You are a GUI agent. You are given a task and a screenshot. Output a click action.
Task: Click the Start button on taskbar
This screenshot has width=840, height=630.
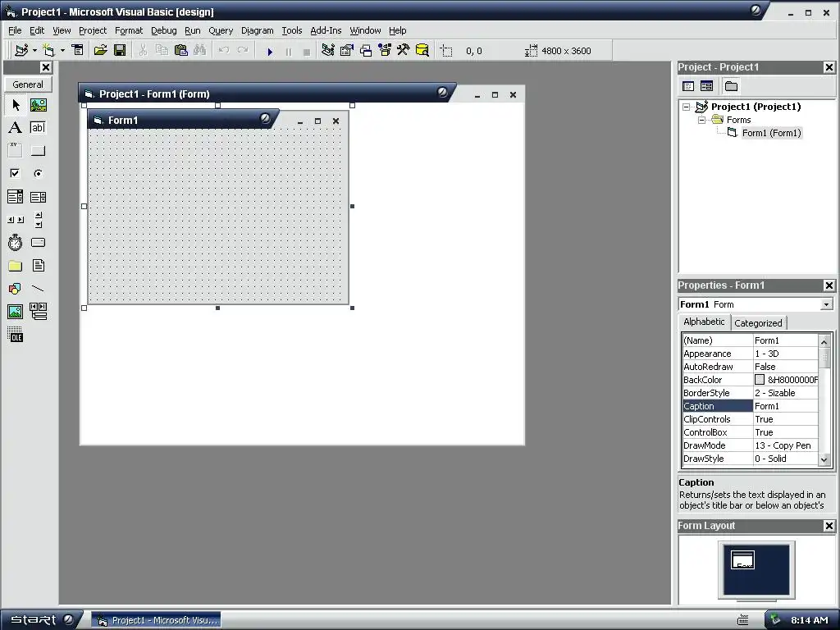click(41, 620)
